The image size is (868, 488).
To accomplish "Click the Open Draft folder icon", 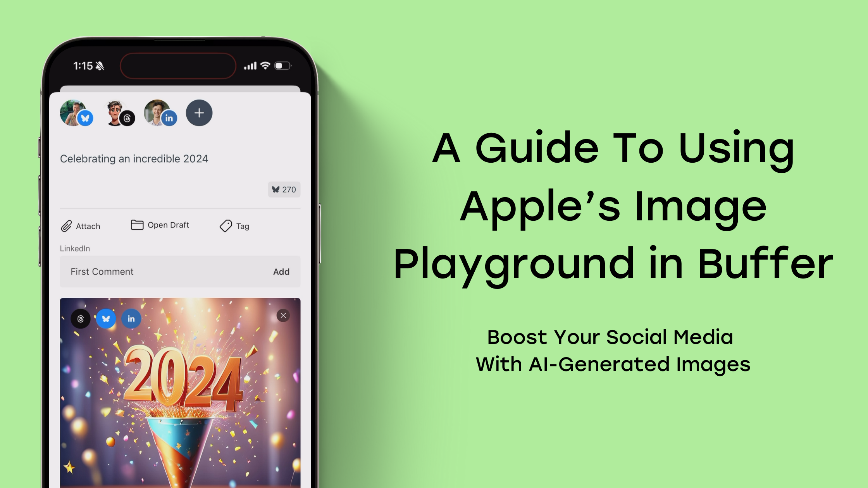I will coord(137,225).
